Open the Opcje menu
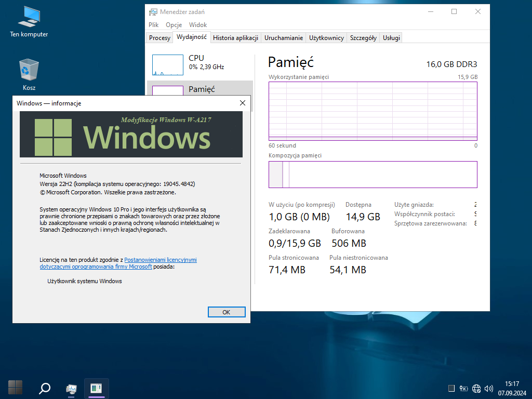The width and height of the screenshot is (532, 399). pyautogui.click(x=174, y=25)
